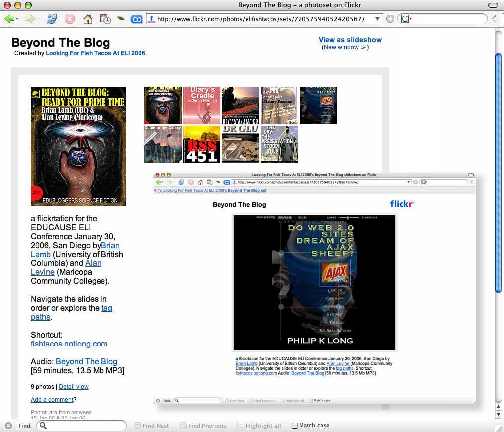This screenshot has height=432, width=504.
Task: Click the magnifier icon in Find field
Action: [43, 425]
